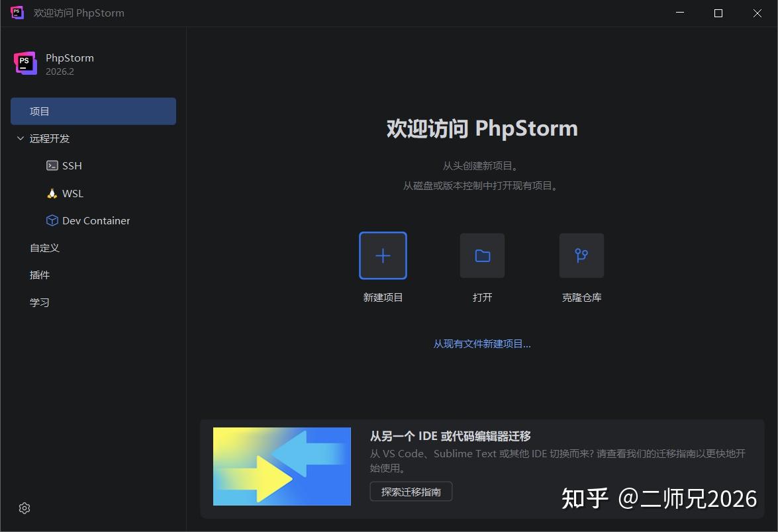778x532 pixels.
Task: Close the PhpStorm welcome window
Action: (x=757, y=13)
